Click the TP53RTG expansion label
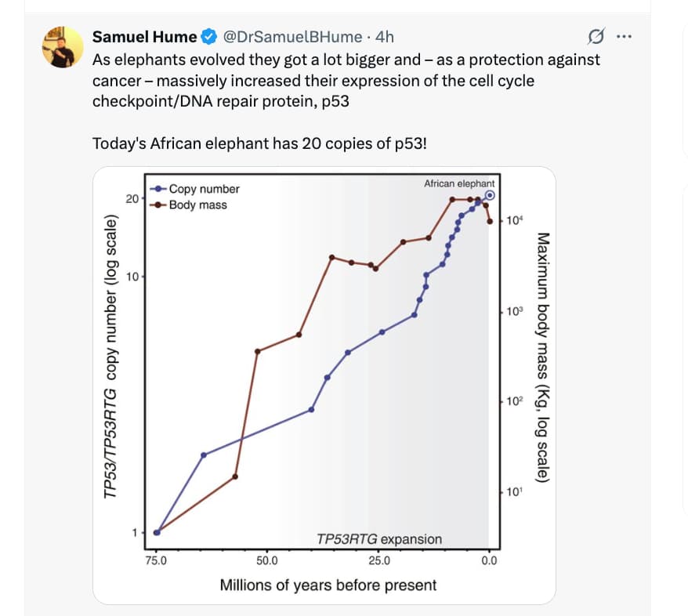This screenshot has height=616, width=688. pyautogui.click(x=379, y=539)
